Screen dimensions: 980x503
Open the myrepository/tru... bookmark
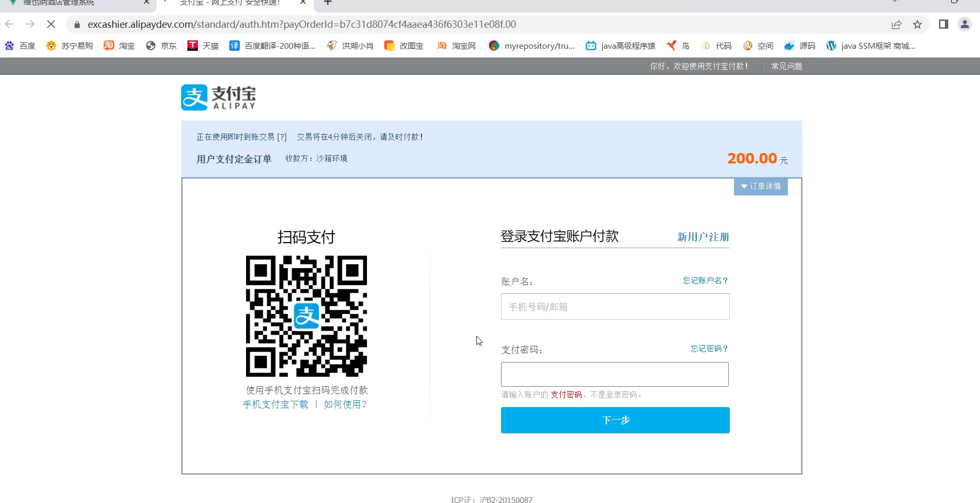tap(532, 46)
